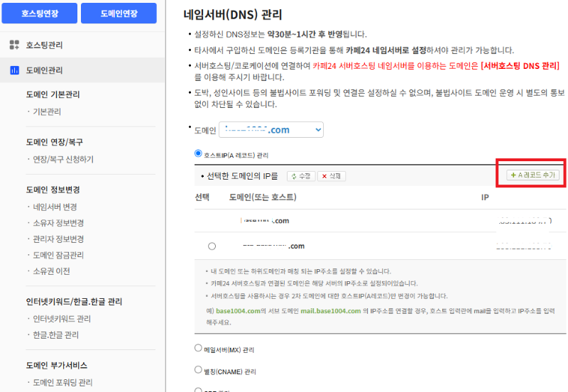Click the 호스팅연장 button
Viewport: 568px width, 392px height.
40,13
